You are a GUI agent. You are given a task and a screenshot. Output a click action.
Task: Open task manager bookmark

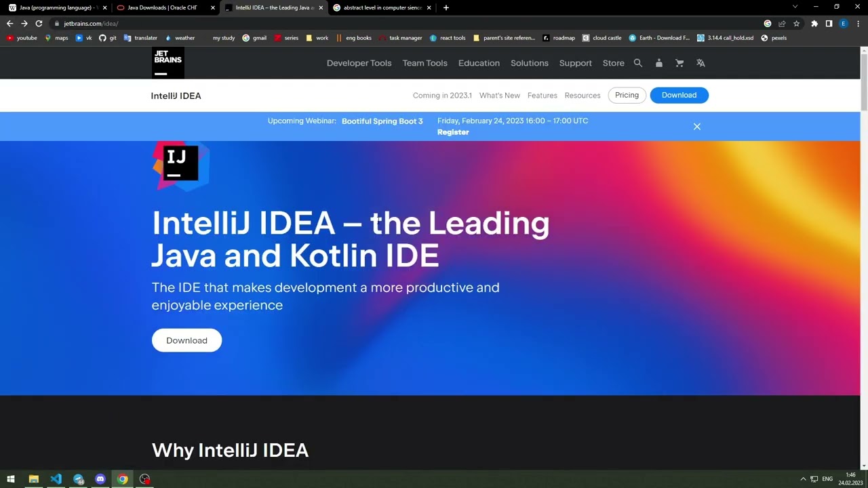click(400, 38)
